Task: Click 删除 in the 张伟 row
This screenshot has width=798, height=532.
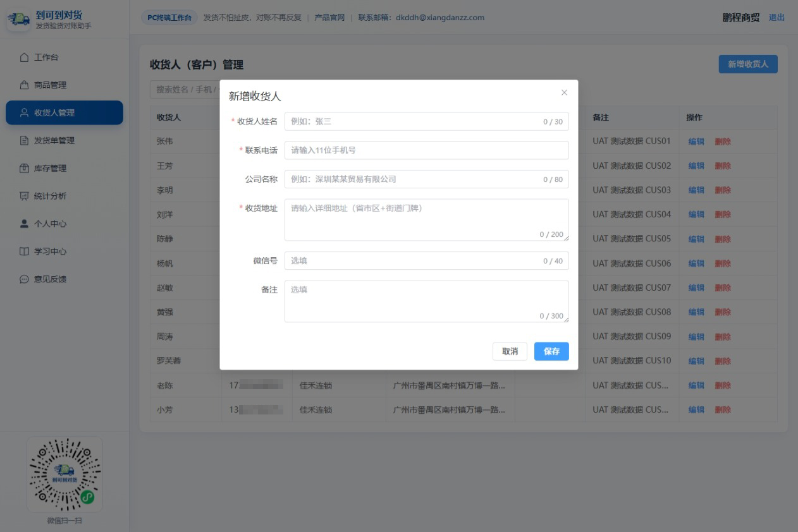Action: tap(723, 142)
